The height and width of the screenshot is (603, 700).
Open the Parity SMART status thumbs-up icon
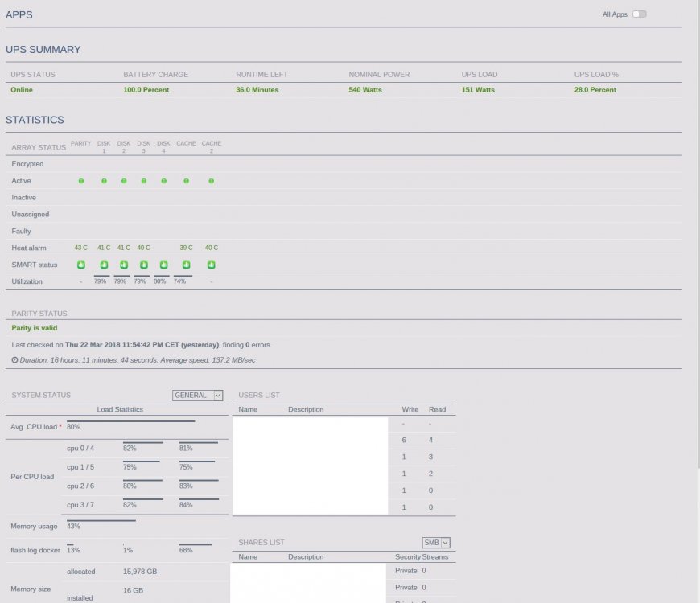(81, 265)
